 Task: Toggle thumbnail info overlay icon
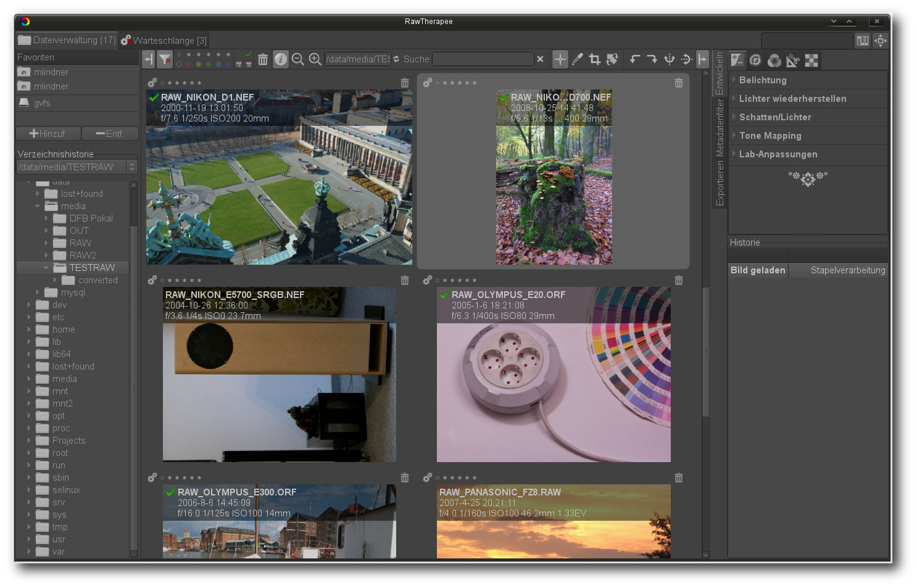coord(280,59)
